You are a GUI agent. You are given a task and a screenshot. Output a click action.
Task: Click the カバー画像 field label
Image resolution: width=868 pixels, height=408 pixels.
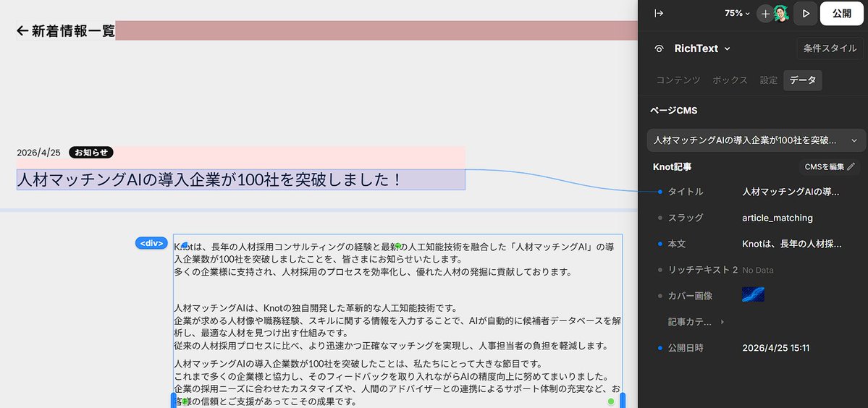[690, 296]
